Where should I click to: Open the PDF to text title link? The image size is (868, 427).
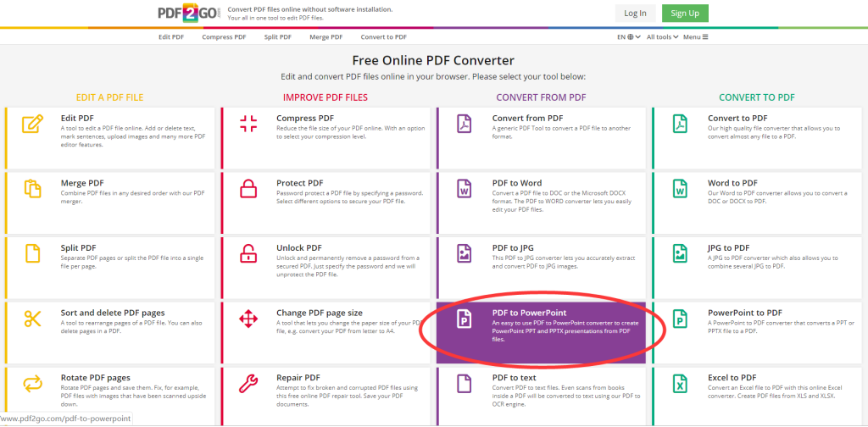click(515, 378)
